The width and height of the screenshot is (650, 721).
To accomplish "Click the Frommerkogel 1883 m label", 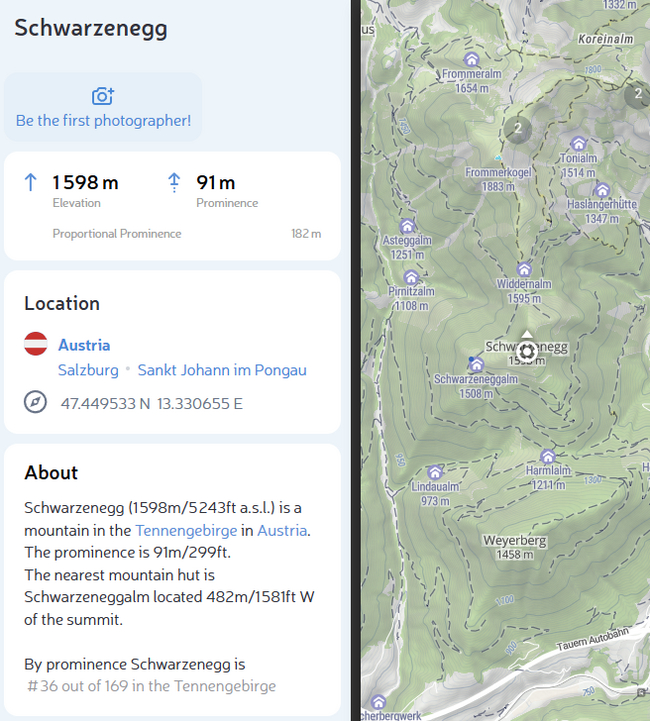I will pyautogui.click(x=498, y=179).
